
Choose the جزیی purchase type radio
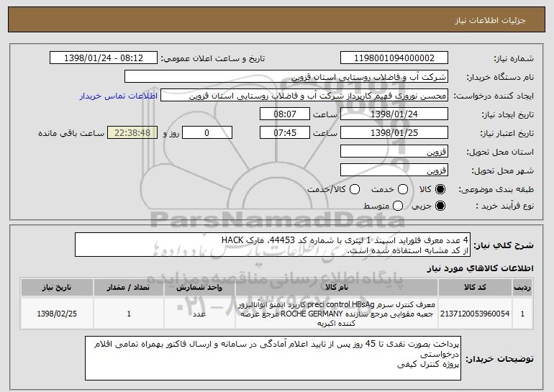coord(440,206)
